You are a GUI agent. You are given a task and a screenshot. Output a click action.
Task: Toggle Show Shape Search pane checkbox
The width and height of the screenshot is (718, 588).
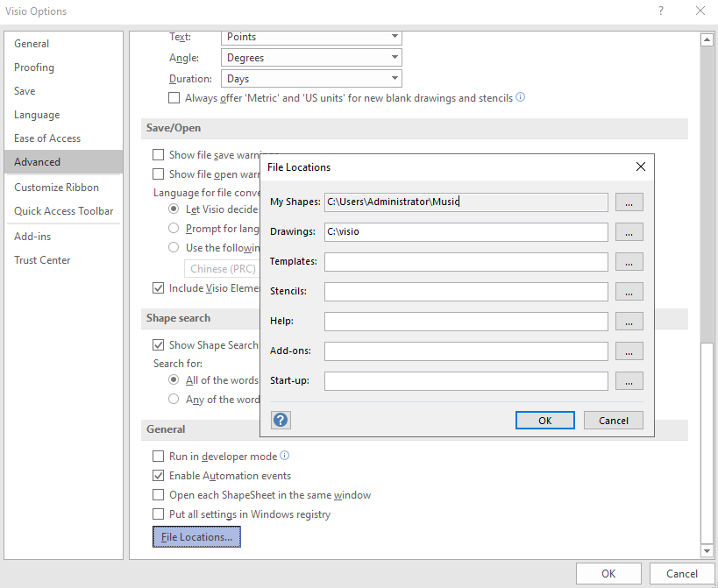point(158,344)
